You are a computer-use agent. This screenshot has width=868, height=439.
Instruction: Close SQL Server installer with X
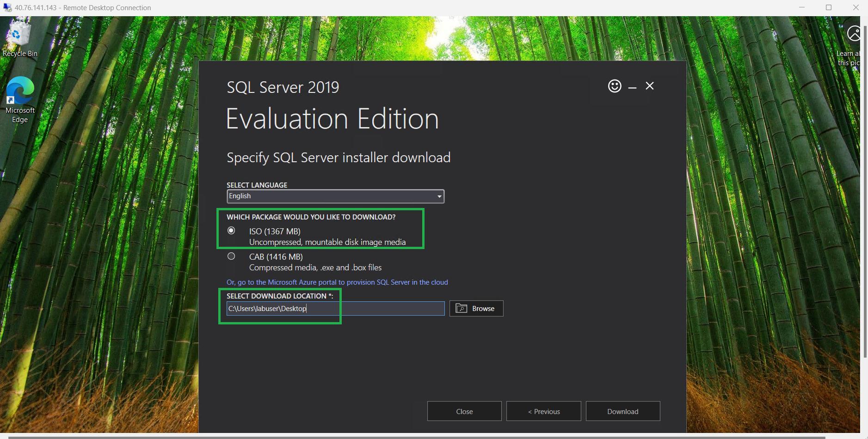pyautogui.click(x=650, y=85)
